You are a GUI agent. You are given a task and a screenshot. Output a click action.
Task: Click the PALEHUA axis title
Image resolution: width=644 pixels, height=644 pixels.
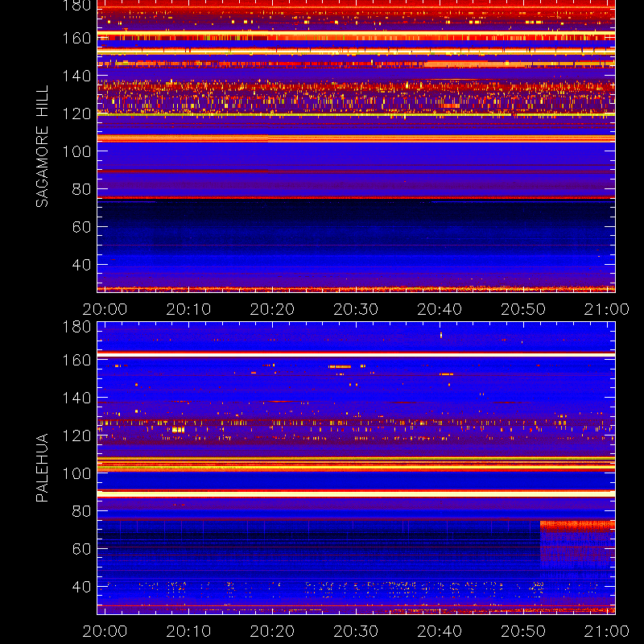coord(43,468)
